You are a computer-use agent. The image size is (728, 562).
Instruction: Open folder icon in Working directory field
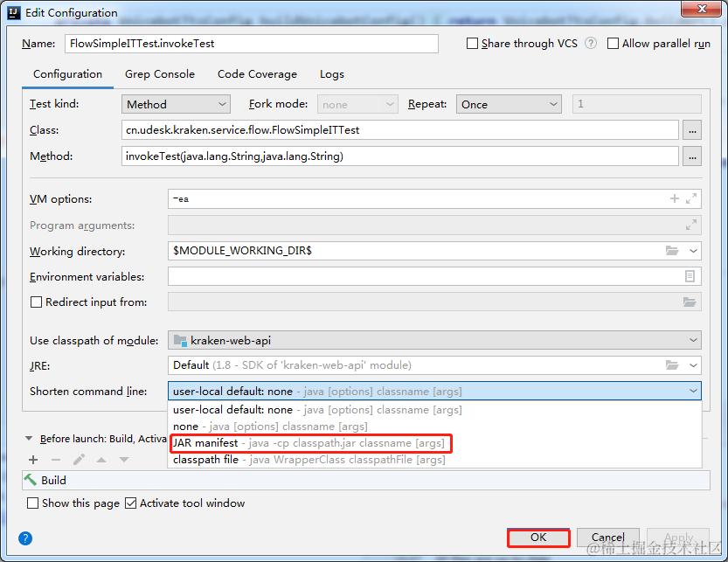pos(672,251)
